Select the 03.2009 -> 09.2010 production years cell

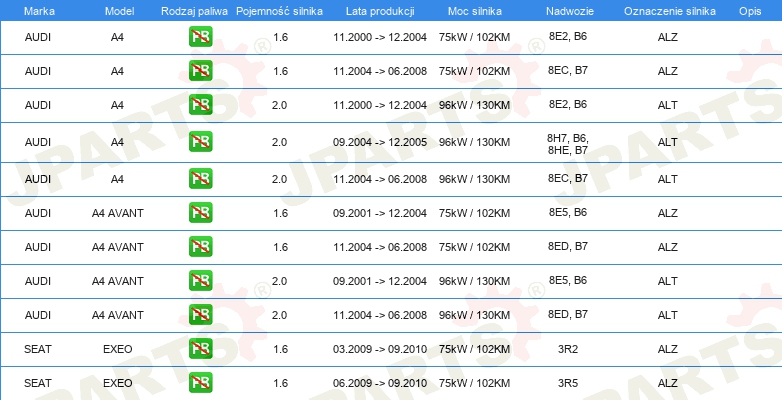[380, 349]
